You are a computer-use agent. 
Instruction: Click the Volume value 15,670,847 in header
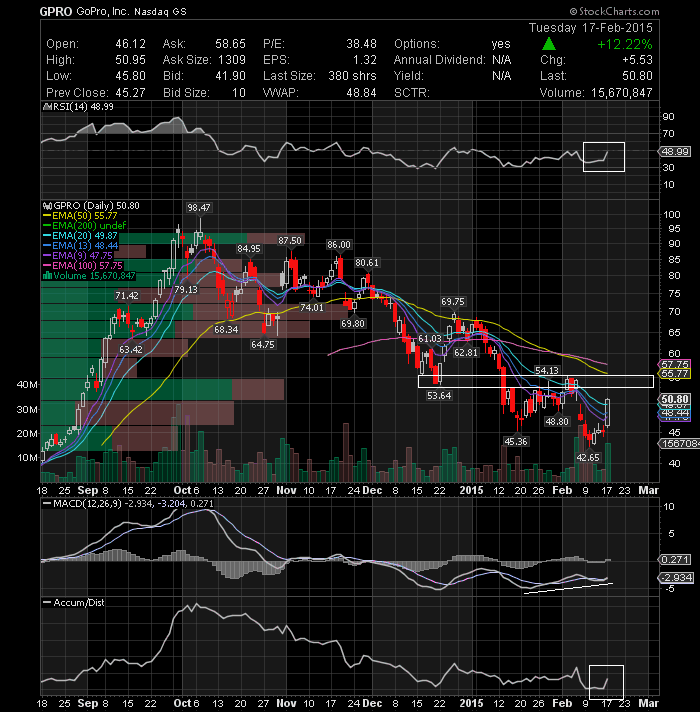[621, 93]
